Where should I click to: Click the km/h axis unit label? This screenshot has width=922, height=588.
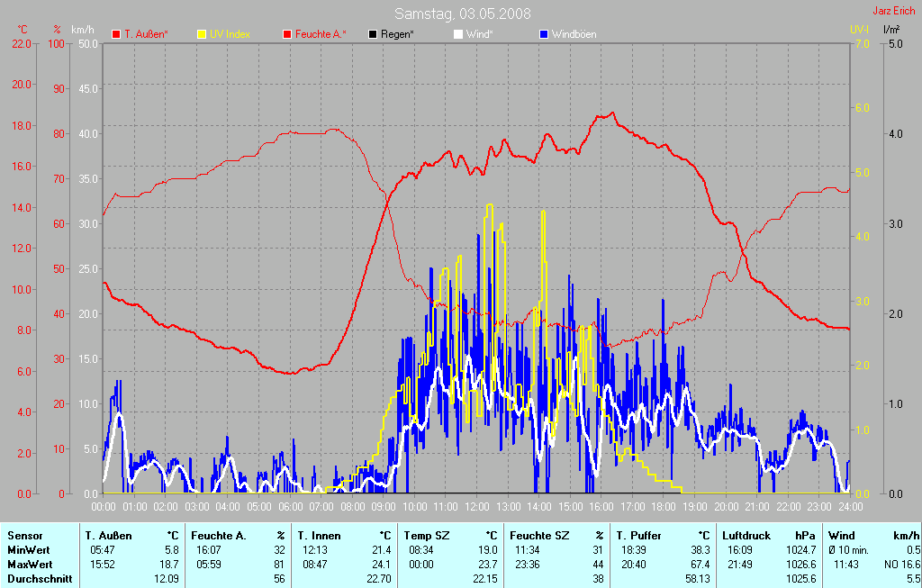click(82, 30)
